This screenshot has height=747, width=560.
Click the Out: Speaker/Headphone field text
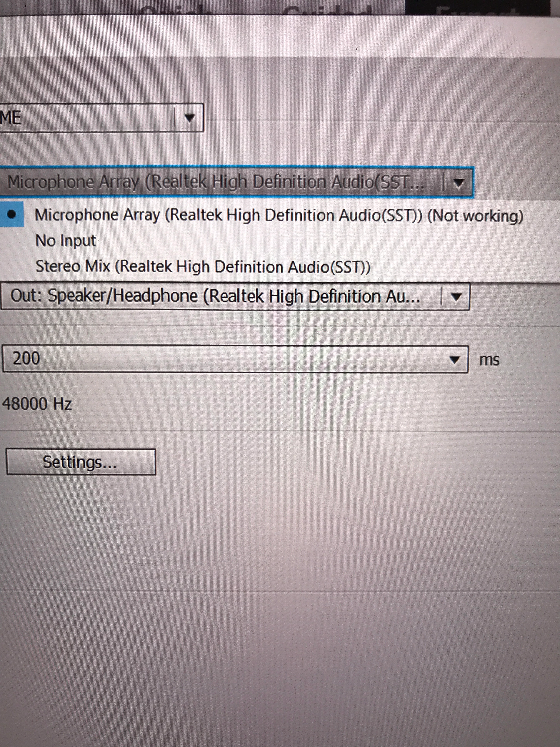click(x=215, y=296)
